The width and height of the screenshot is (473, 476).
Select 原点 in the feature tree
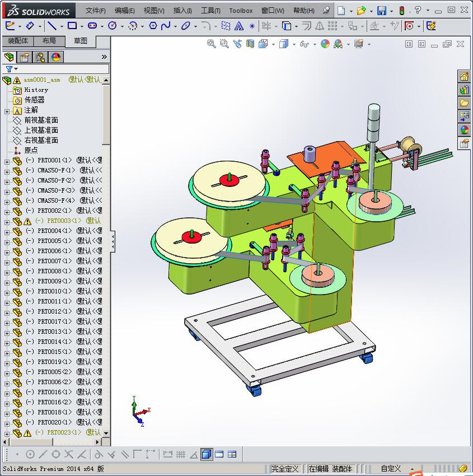coord(31,150)
